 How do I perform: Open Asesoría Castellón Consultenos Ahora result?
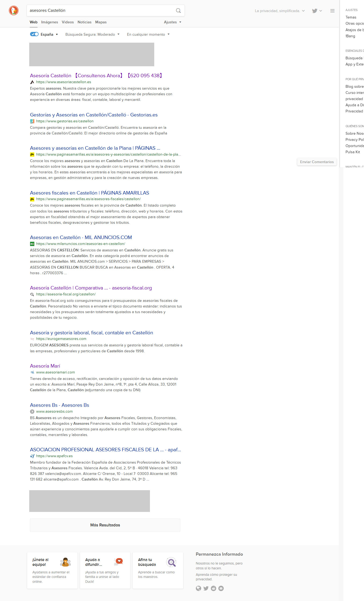pos(97,76)
